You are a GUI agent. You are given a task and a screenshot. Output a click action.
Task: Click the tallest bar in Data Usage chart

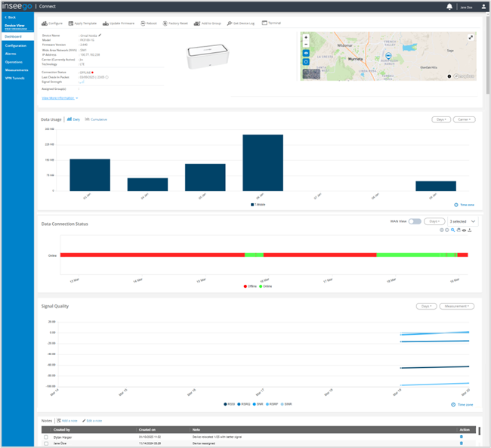pos(263,162)
